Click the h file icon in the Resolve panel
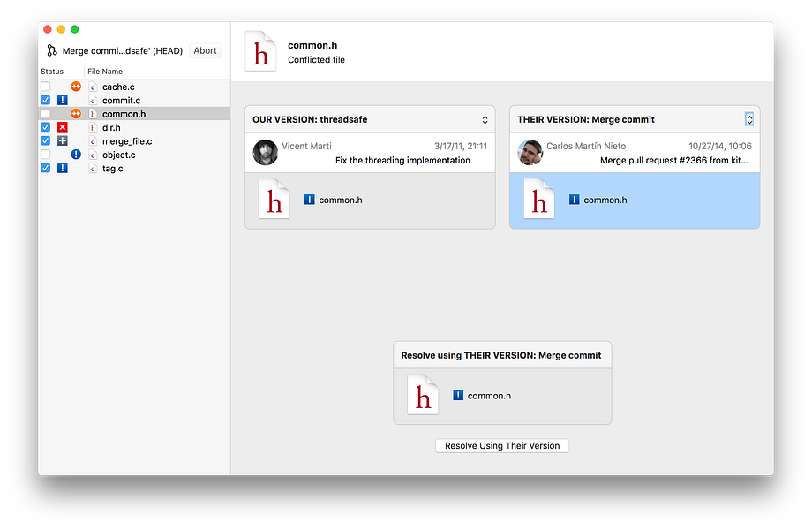 [x=423, y=395]
